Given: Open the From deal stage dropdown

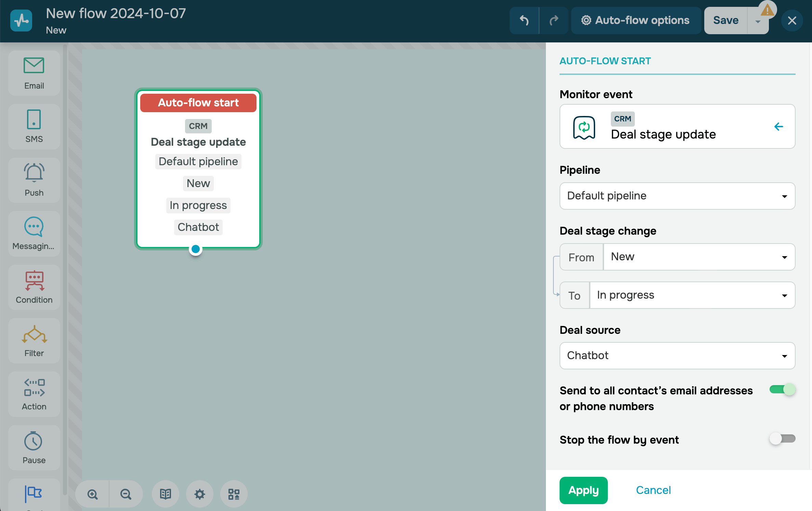Looking at the screenshot, I should pos(699,257).
